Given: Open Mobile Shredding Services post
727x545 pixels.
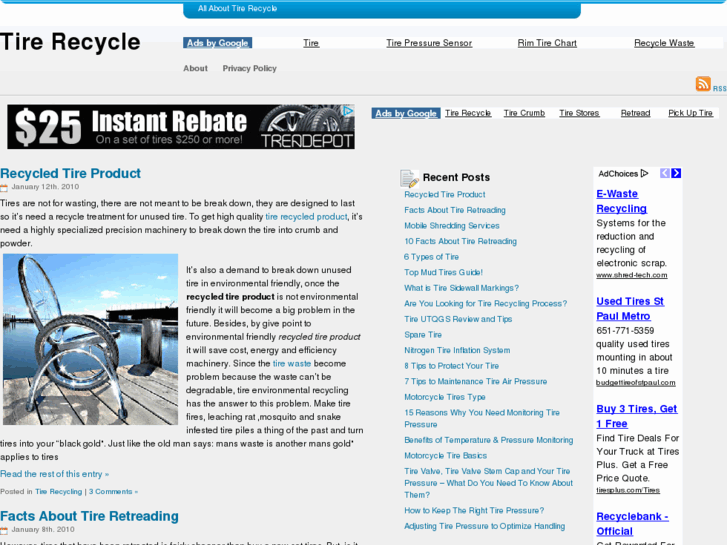Looking at the screenshot, I should tap(452, 226).
